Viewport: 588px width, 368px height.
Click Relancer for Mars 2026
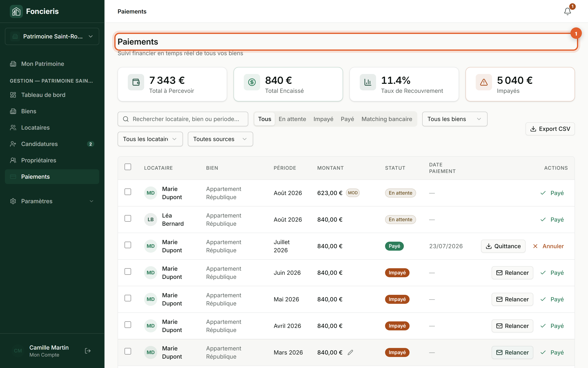(x=512, y=352)
